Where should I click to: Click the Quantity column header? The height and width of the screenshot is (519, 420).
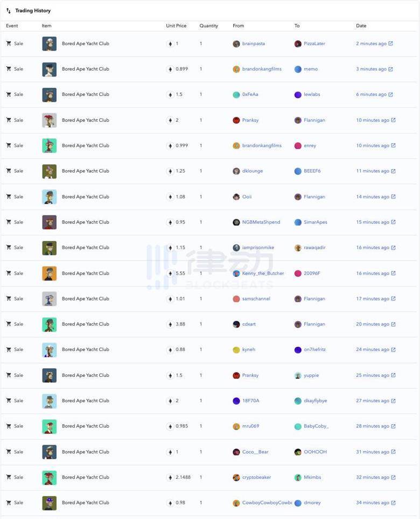click(x=208, y=25)
